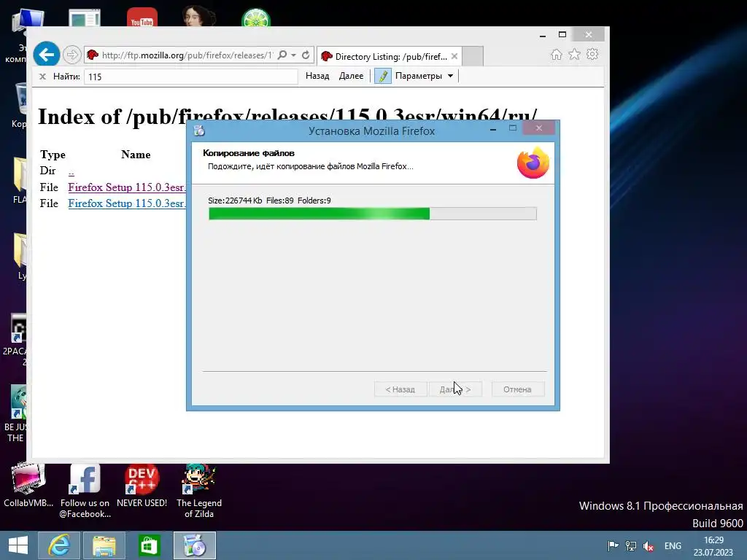
Task: Open the CollabVMB desktop shortcut
Action: [x=28, y=485]
